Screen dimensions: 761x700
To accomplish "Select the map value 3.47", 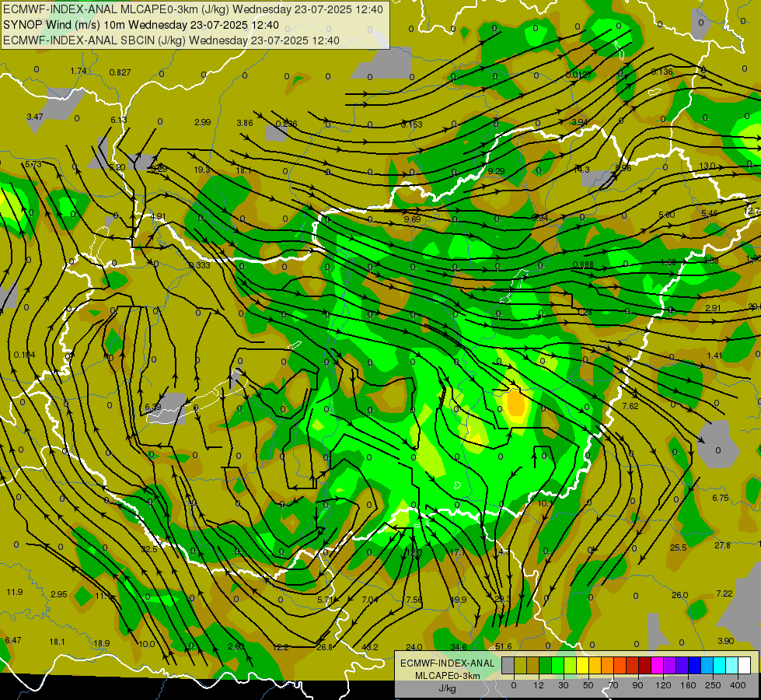I will click(x=35, y=117).
